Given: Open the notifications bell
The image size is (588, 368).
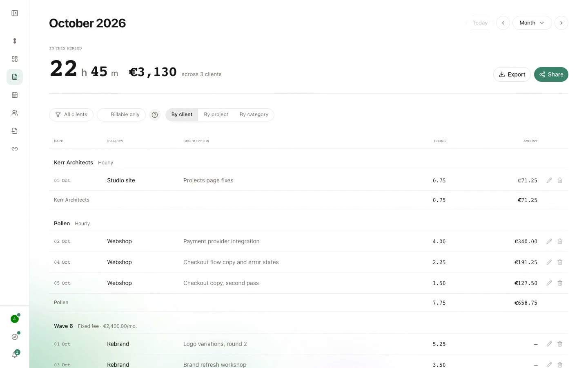Looking at the screenshot, I should click(x=15, y=355).
